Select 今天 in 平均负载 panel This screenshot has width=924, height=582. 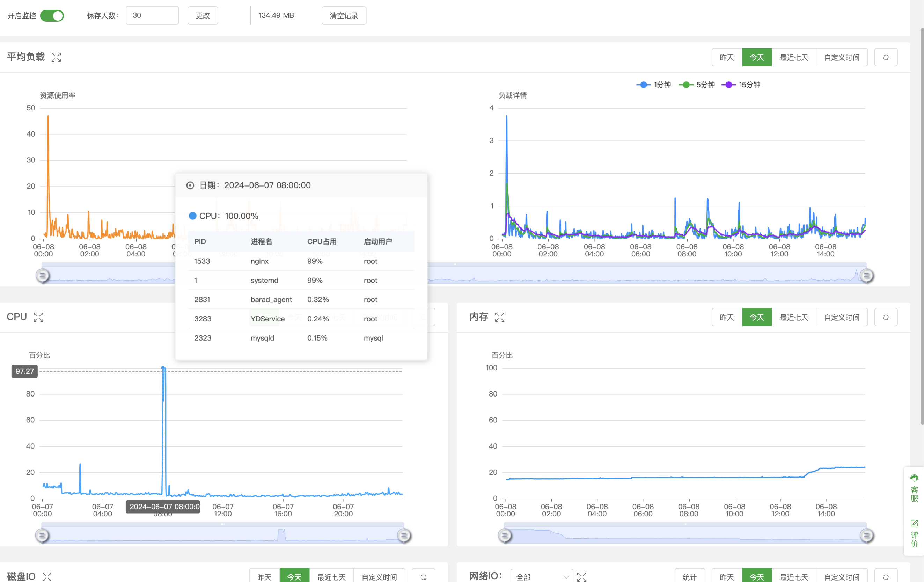[757, 57]
